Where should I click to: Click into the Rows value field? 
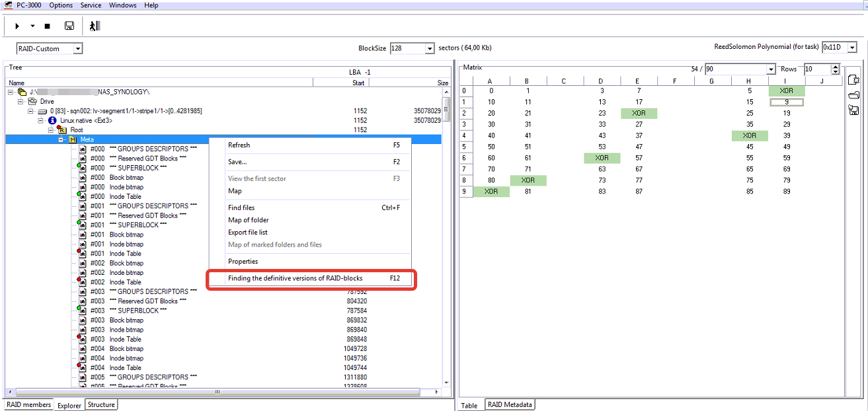tap(817, 69)
